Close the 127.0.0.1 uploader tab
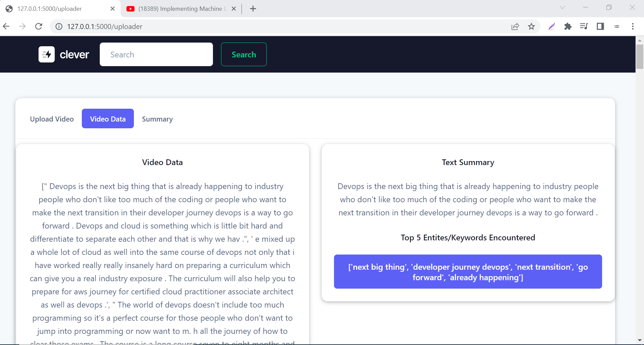644x345 pixels. point(113,9)
